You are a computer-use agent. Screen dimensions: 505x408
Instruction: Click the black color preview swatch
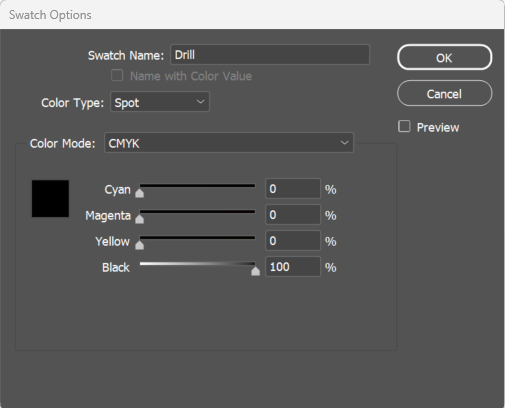[x=50, y=199]
